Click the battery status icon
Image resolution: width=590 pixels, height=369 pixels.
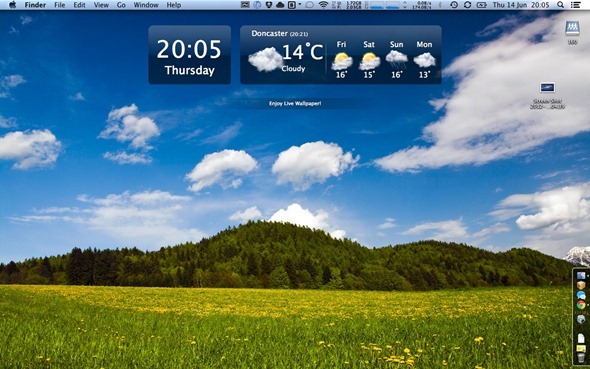click(x=482, y=5)
